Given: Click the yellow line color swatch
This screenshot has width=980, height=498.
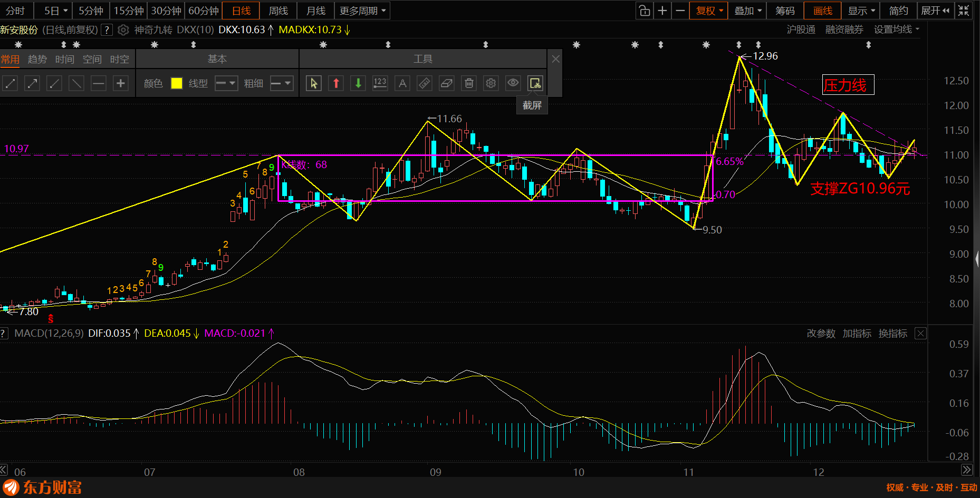Looking at the screenshot, I should click(x=177, y=83).
